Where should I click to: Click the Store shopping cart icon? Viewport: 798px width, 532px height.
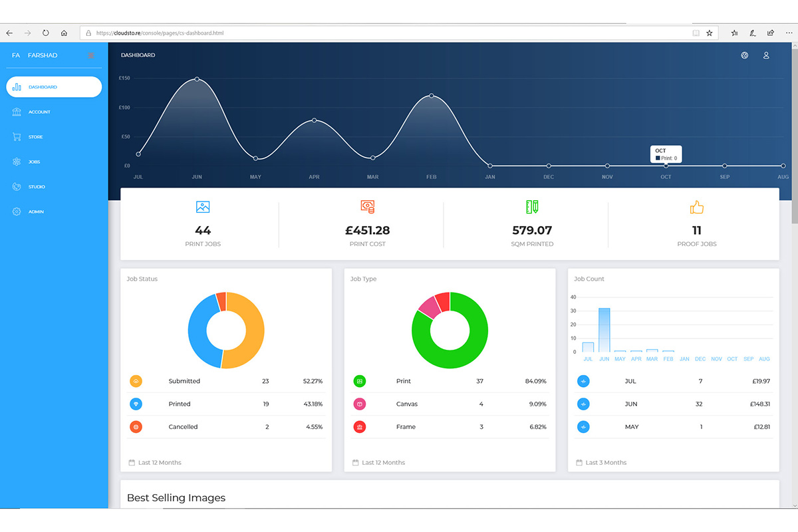click(x=17, y=137)
